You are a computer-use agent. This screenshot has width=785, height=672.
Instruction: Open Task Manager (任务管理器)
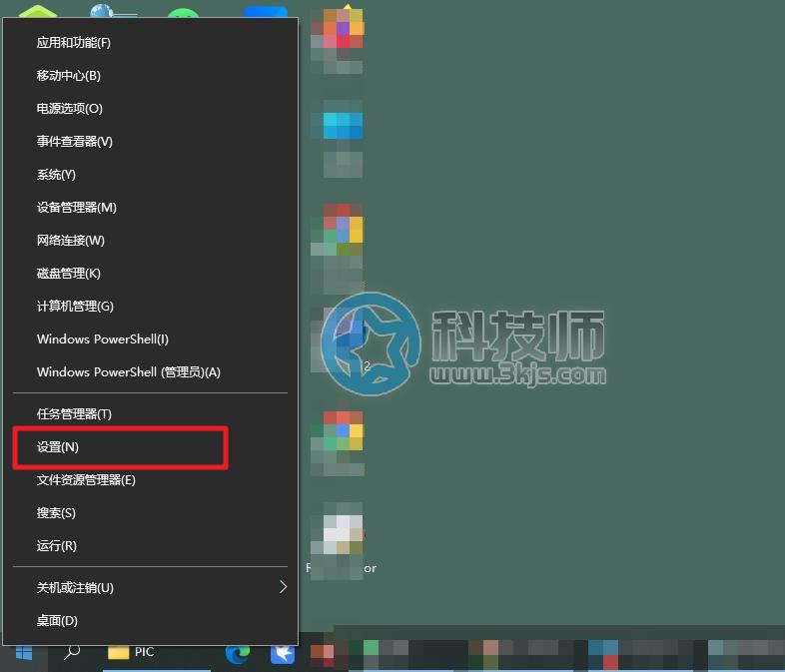click(x=150, y=414)
